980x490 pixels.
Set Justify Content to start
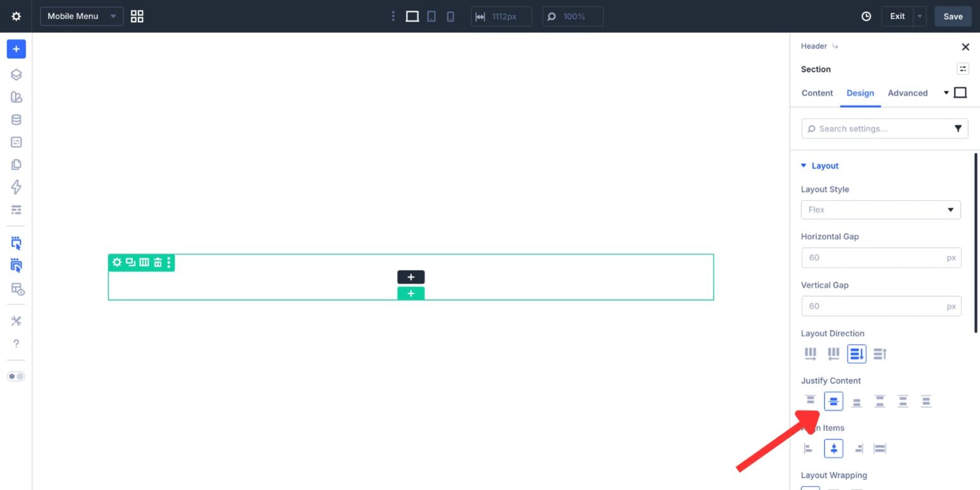coord(810,401)
